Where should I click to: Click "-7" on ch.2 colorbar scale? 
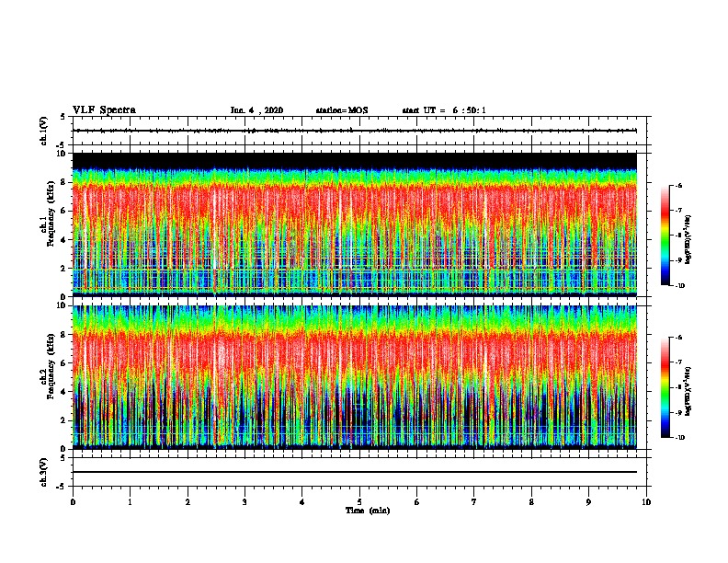[x=678, y=362]
